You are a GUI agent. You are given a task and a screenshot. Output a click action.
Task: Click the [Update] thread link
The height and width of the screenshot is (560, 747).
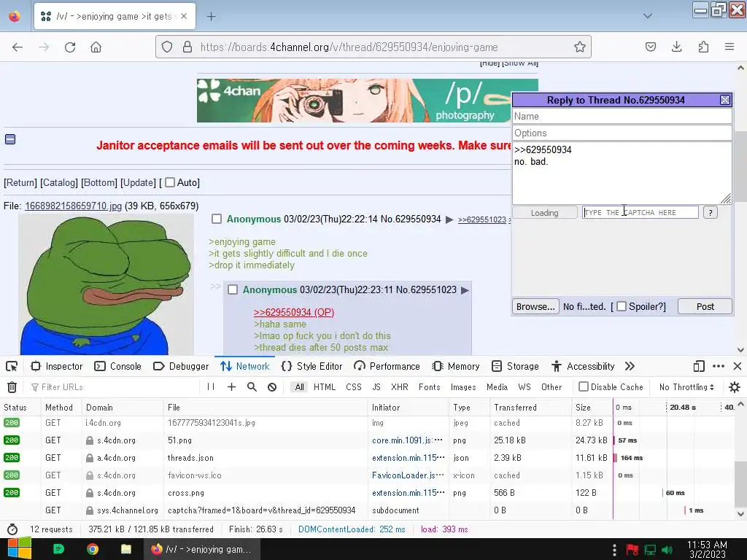138,182
